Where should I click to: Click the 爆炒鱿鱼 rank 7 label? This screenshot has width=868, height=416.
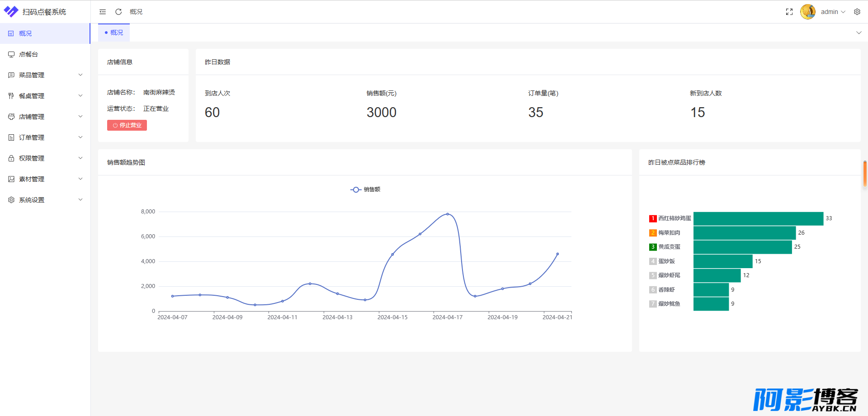tap(669, 304)
